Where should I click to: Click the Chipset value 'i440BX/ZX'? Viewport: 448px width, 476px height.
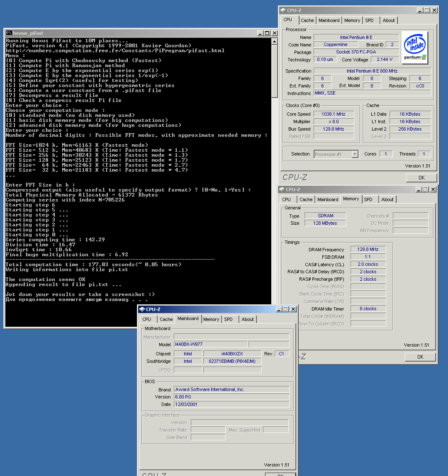click(232, 354)
